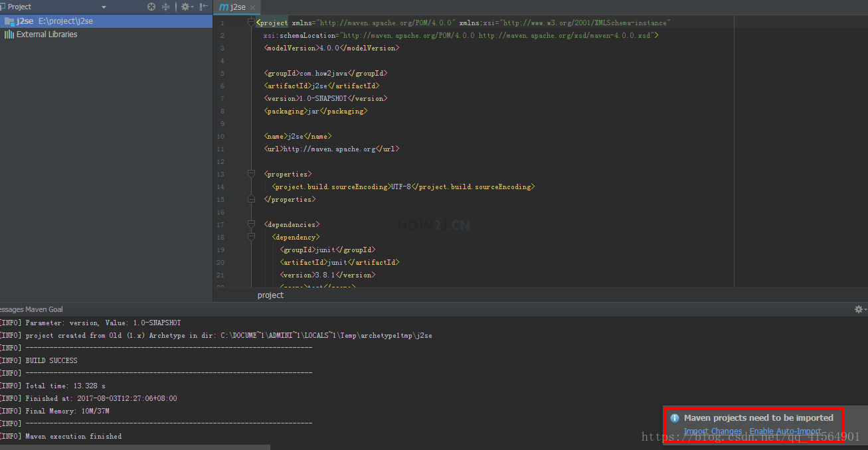Click the modelVersion 4.0.0 line
Screen dimensions: 868x450
pyautogui.click(x=332, y=48)
